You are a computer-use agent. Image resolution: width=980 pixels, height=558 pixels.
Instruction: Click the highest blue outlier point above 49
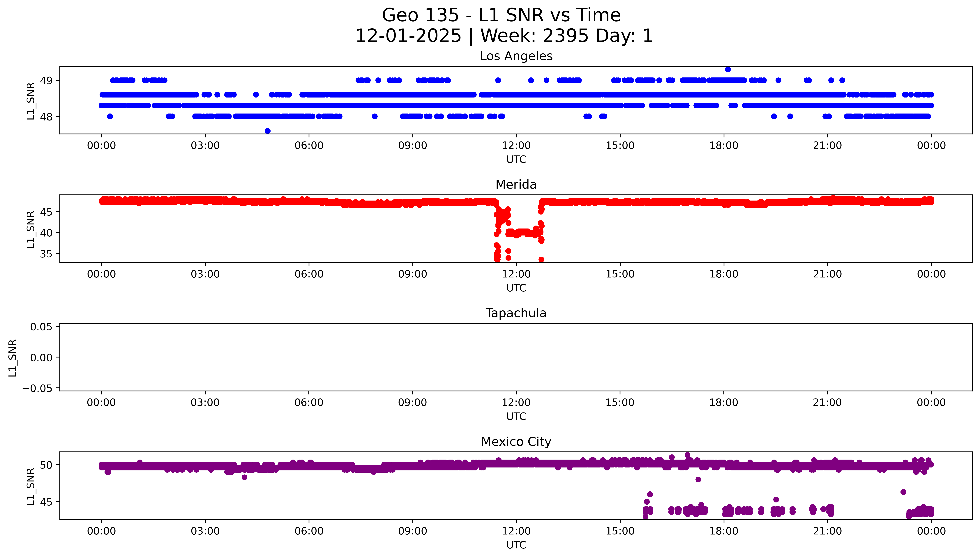point(728,69)
